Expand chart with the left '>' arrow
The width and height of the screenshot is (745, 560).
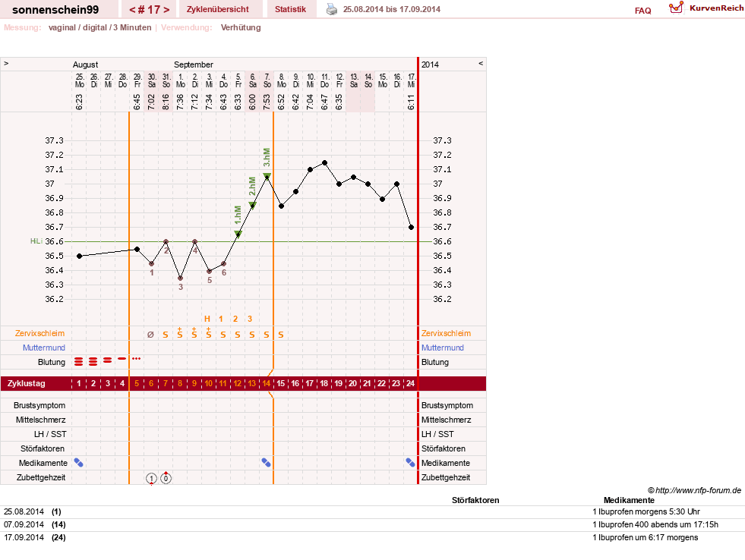[x=6, y=63]
